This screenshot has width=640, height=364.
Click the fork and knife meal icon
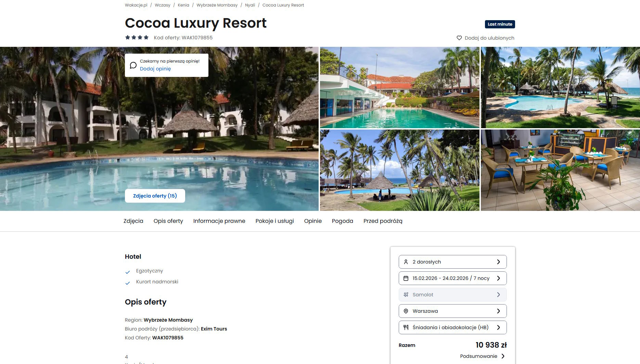(406, 327)
